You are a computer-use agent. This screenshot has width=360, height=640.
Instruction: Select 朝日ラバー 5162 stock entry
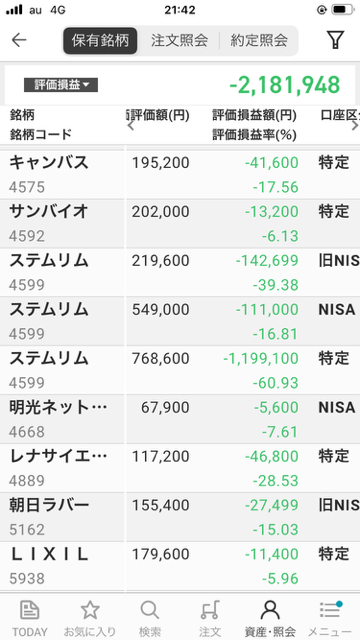(x=180, y=517)
